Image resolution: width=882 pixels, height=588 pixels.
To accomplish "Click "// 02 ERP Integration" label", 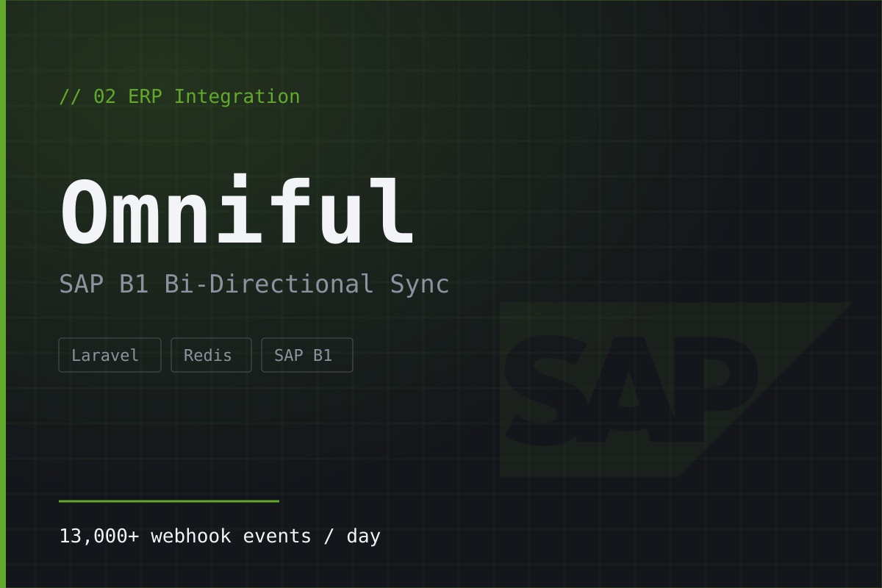I will point(179,96).
